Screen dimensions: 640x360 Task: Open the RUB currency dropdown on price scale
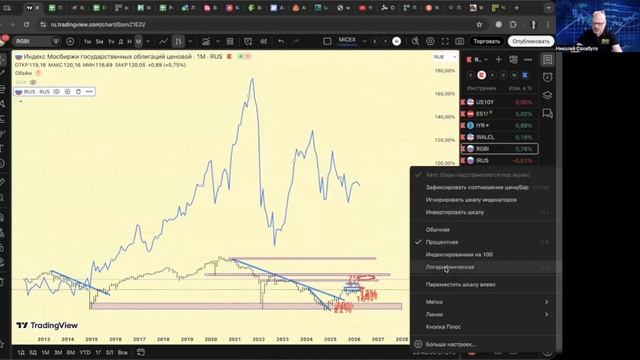445,57
